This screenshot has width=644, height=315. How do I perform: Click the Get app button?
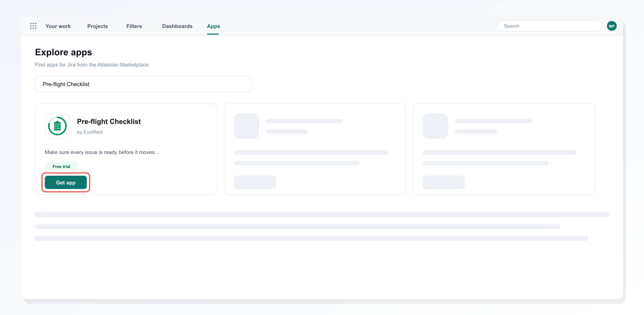coord(66,182)
